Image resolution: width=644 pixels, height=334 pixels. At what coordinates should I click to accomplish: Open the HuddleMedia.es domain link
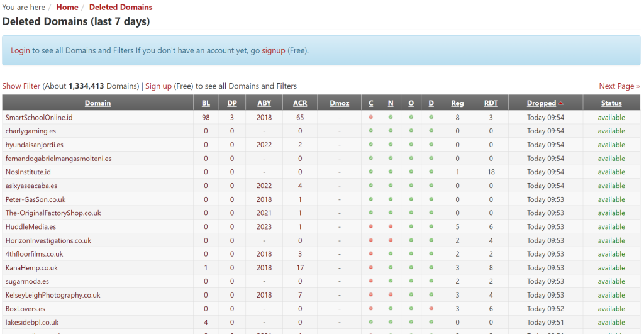(31, 226)
